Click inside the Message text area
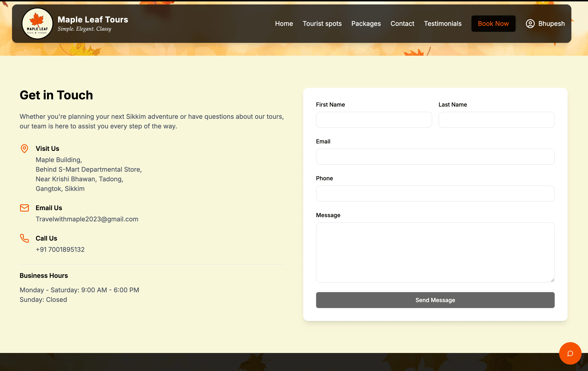The image size is (588, 371). (x=435, y=252)
